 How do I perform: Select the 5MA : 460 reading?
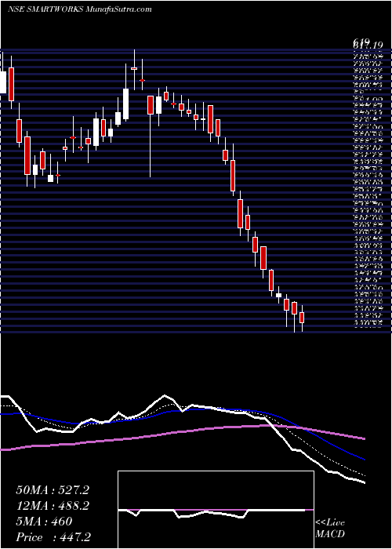point(44,522)
